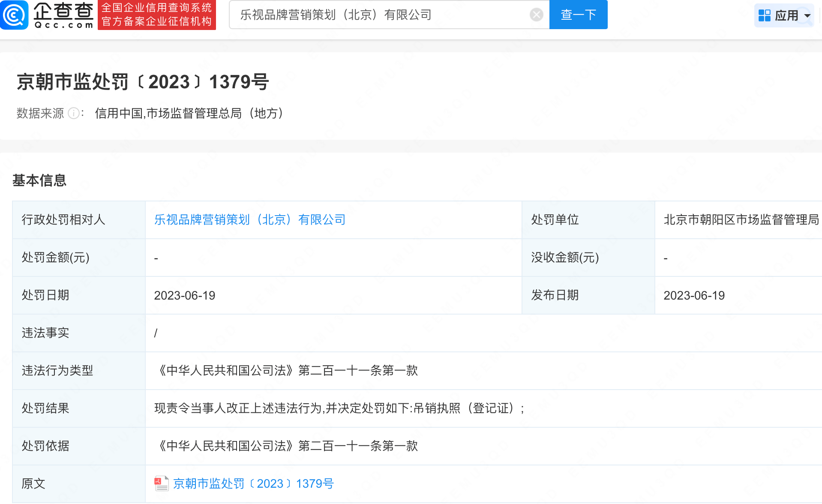Click the apps grid icon

tap(764, 15)
